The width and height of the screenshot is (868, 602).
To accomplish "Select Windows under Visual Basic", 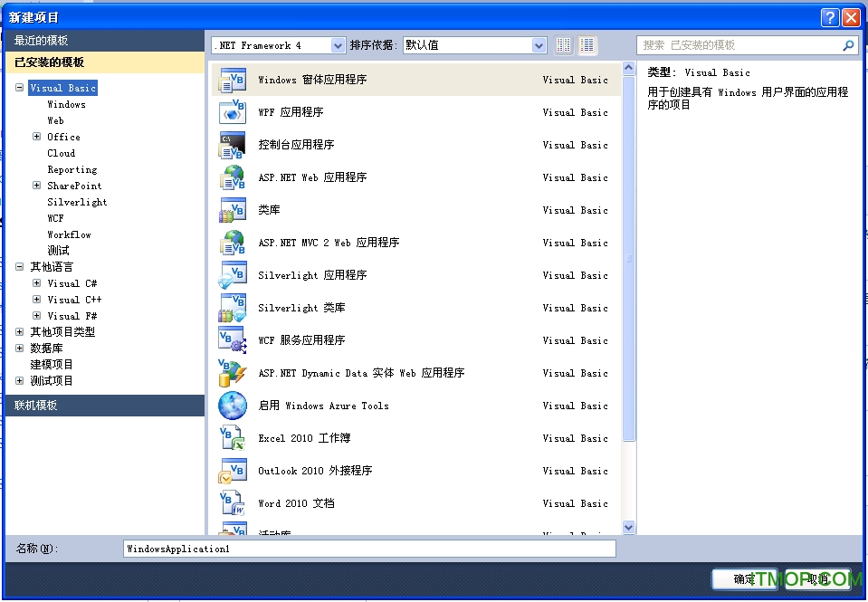I will (66, 104).
